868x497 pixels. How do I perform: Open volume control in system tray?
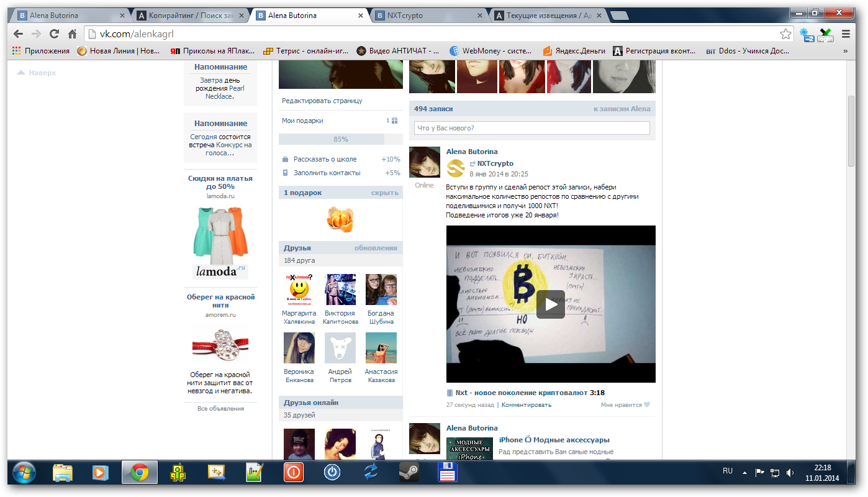pyautogui.click(x=790, y=473)
